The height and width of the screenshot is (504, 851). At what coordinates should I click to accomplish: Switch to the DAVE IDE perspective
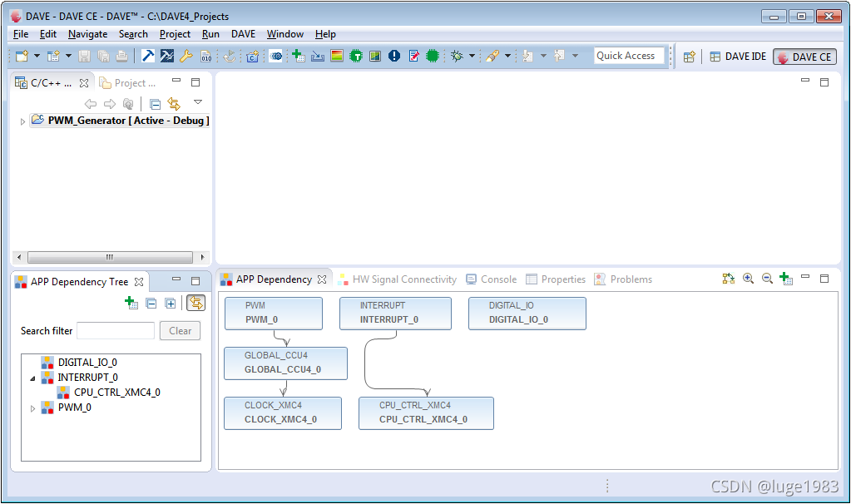point(738,57)
